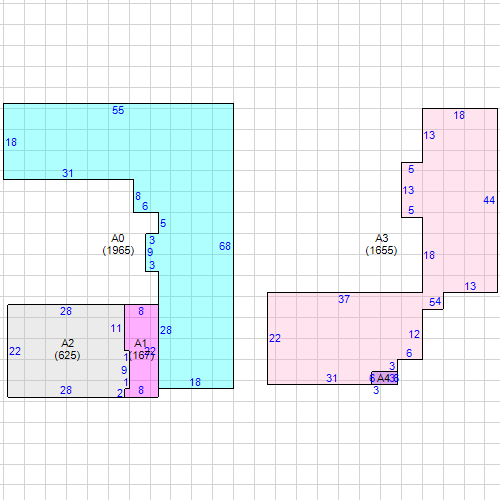Click the 54 dimension label
The width and height of the screenshot is (500, 500).
(x=435, y=302)
